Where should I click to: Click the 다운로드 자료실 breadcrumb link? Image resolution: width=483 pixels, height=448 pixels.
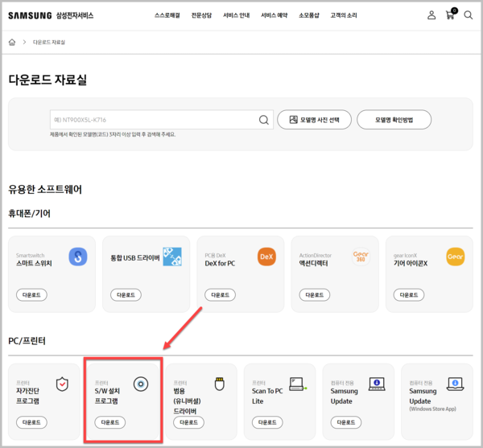pos(49,42)
